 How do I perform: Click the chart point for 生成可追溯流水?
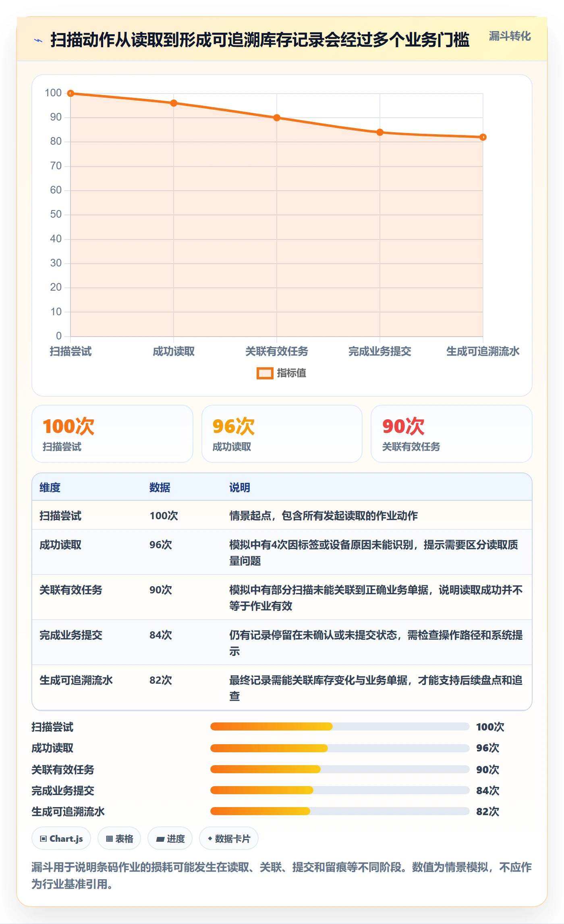(x=483, y=137)
